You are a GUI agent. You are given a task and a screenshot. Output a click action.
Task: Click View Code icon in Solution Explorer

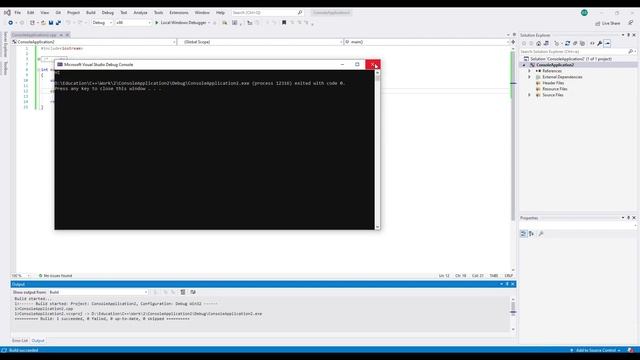click(592, 43)
